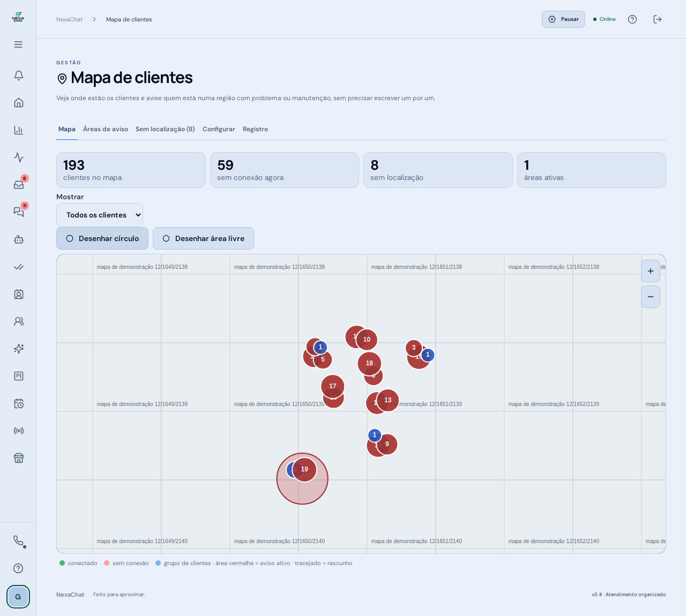Open the bot icon in sidebar
Screen dimensions: 686x616
19,239
